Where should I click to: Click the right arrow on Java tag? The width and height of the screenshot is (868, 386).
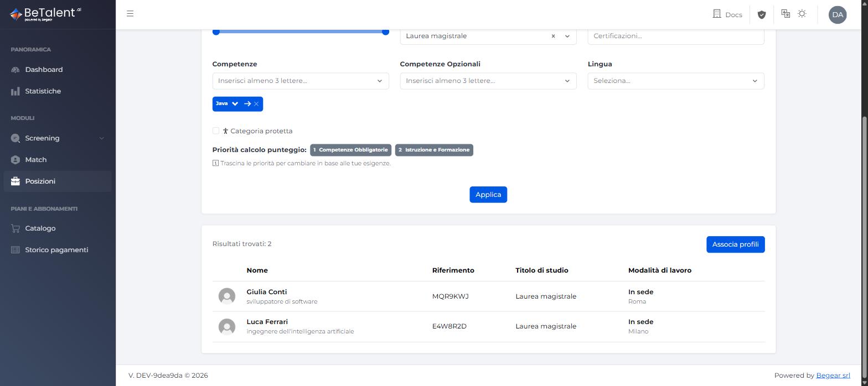247,104
